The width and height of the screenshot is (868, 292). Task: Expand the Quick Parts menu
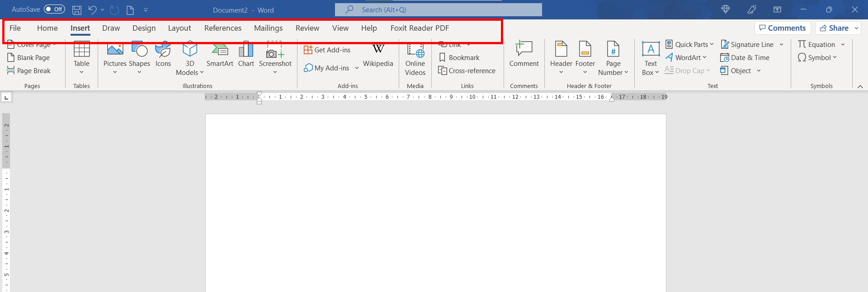click(689, 44)
